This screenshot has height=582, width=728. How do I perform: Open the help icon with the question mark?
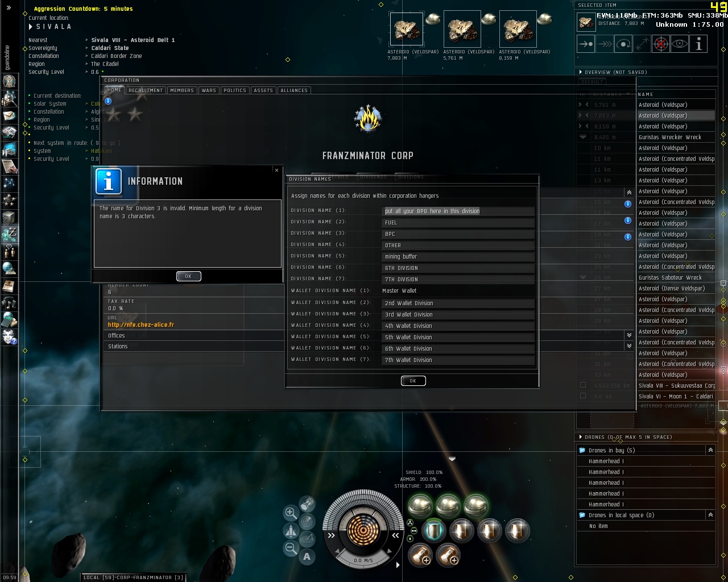[9, 336]
